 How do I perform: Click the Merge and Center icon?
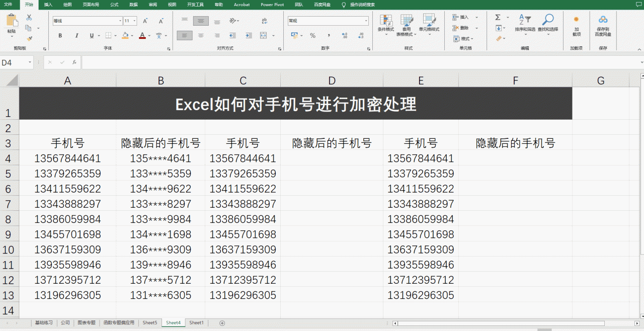click(264, 36)
